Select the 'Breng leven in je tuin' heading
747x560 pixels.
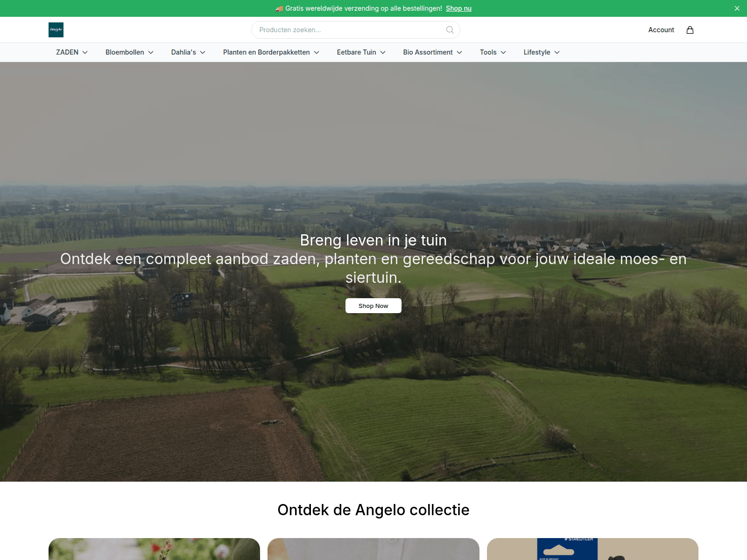[x=373, y=240]
